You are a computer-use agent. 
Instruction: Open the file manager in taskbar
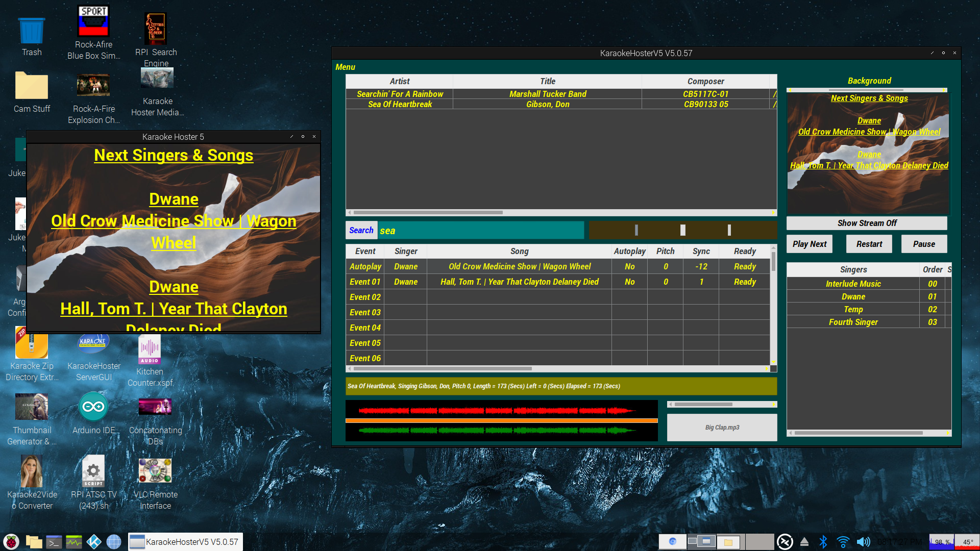tap(34, 542)
